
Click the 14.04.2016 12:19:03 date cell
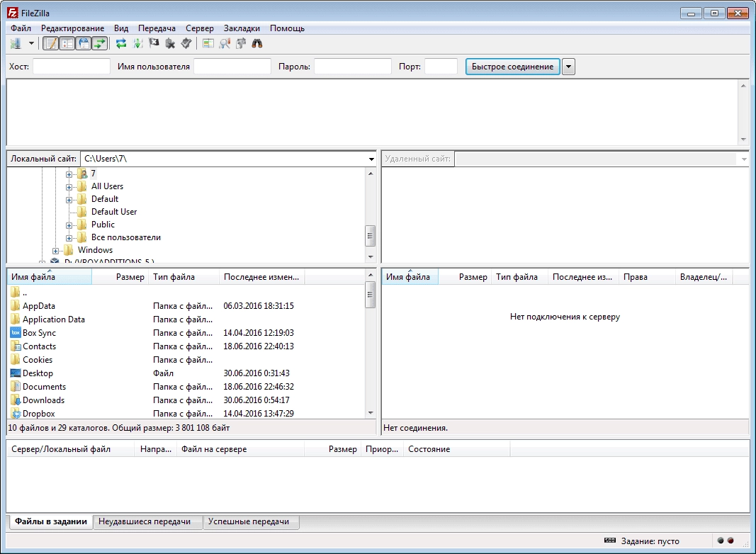[259, 333]
